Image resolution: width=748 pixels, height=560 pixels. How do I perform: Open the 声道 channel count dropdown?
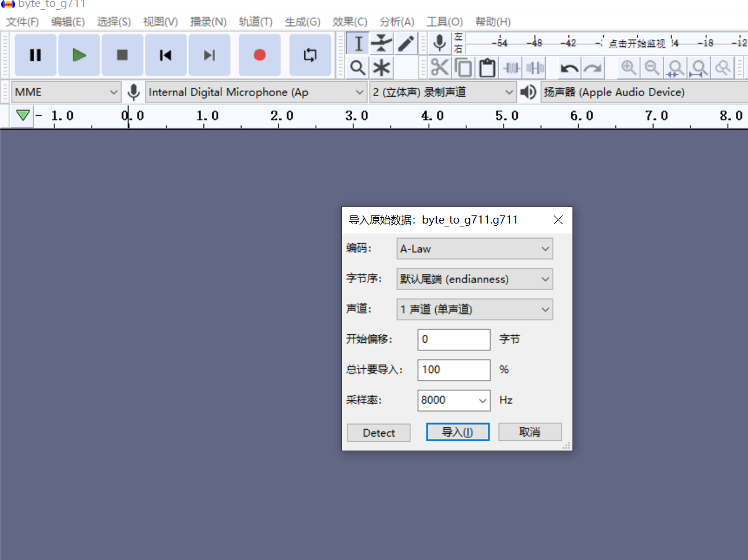(475, 309)
